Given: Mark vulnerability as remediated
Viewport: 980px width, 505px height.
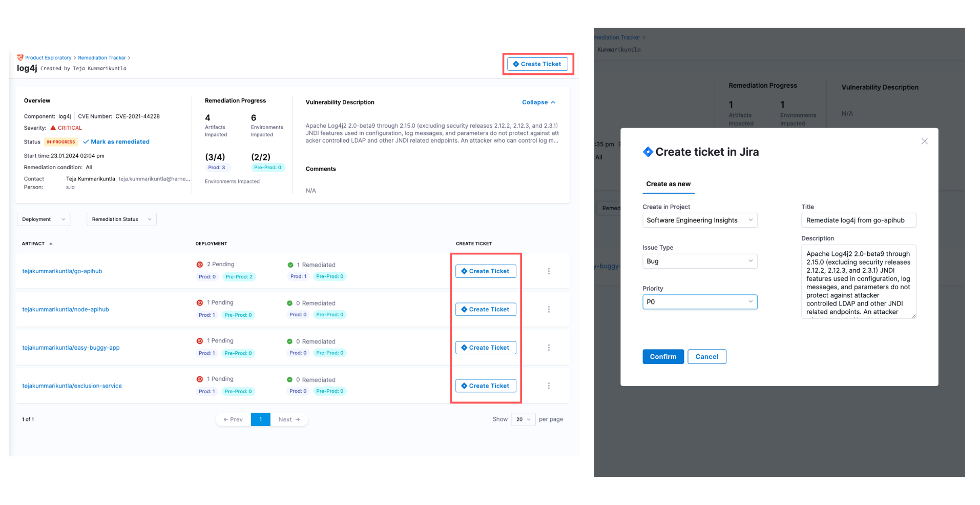Looking at the screenshot, I should [116, 142].
